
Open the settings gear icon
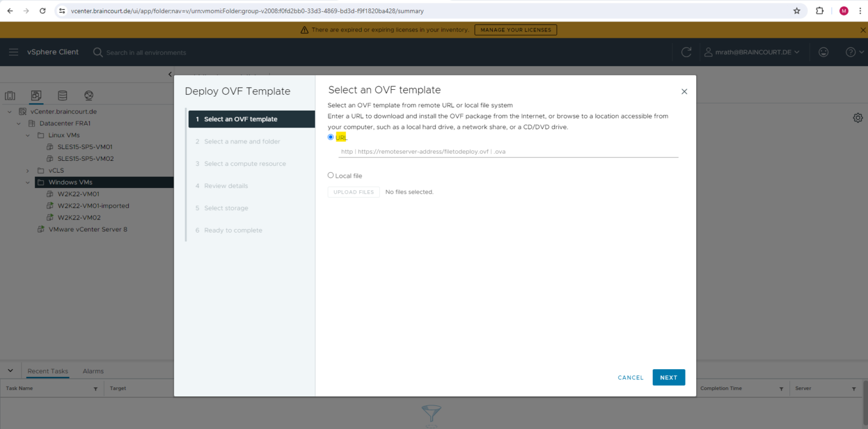[x=858, y=117]
